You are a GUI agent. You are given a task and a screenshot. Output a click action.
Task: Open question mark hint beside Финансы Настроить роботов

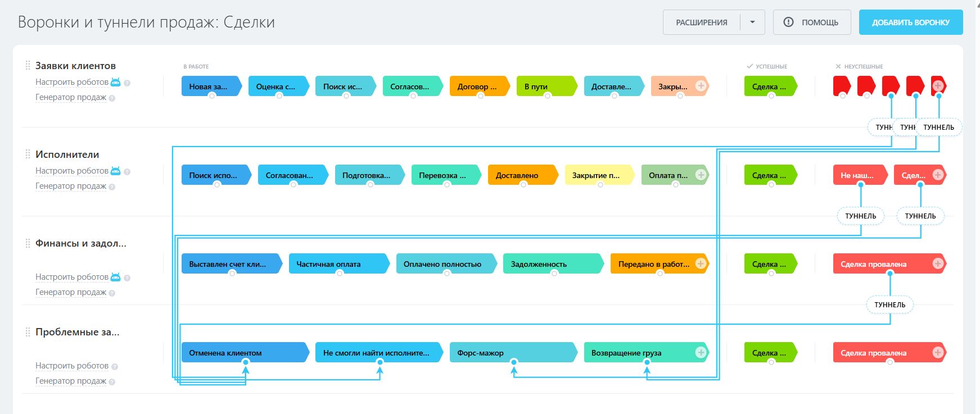(x=127, y=277)
